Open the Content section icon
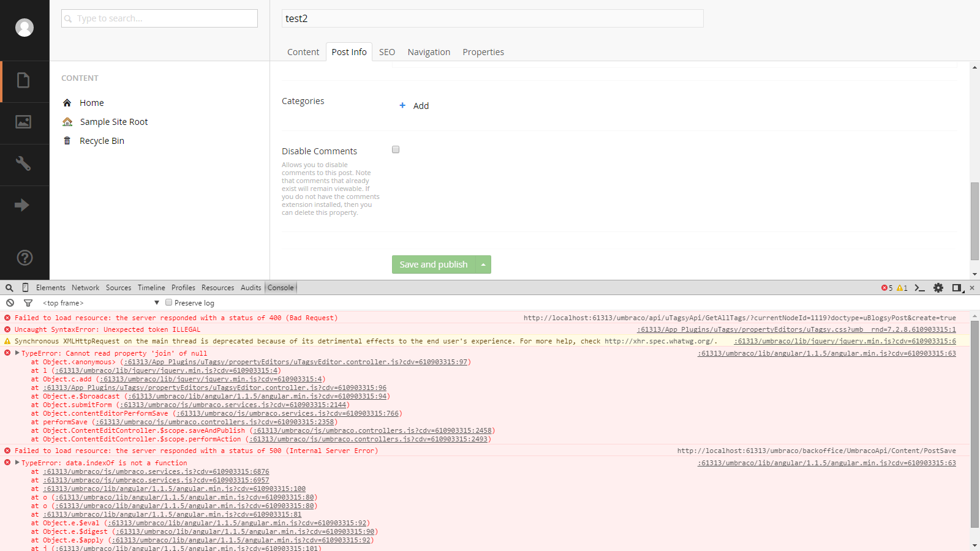The image size is (980, 551). click(x=23, y=80)
